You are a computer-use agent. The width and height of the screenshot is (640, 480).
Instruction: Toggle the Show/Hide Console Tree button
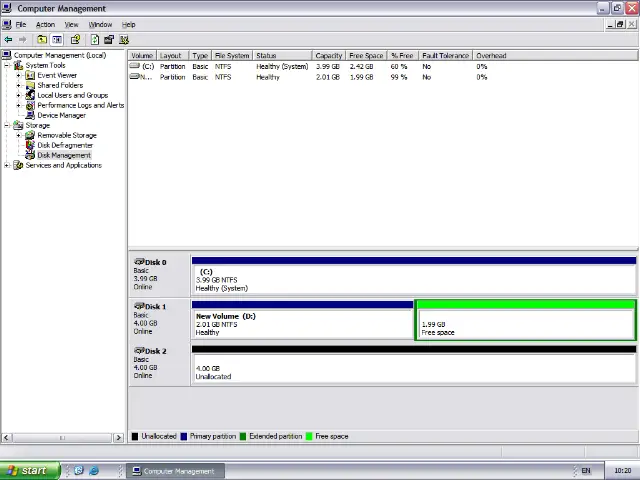pyautogui.click(x=57, y=40)
